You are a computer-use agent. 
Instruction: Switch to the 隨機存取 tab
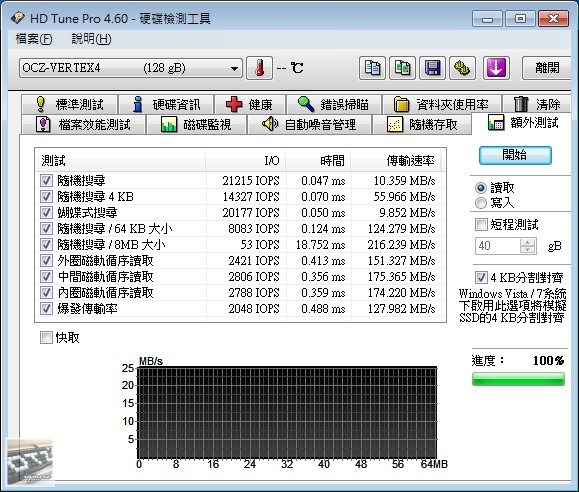coord(422,124)
